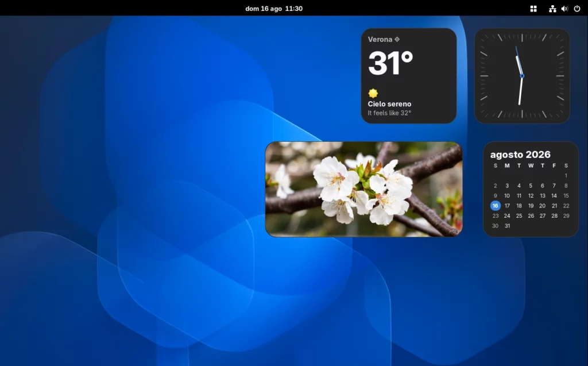Select day 26 in the calendar
Image resolution: width=588 pixels, height=366 pixels.
pyautogui.click(x=531, y=216)
